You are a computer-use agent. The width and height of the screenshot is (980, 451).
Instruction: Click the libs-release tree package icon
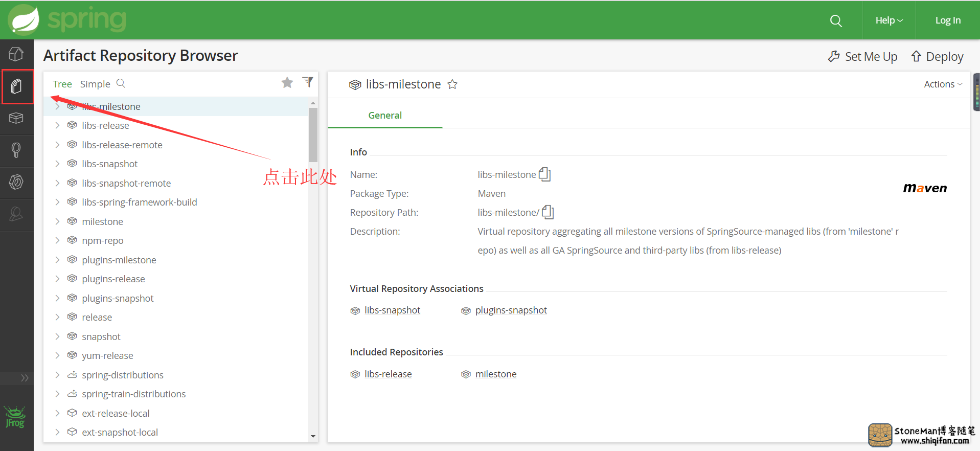pos(72,125)
